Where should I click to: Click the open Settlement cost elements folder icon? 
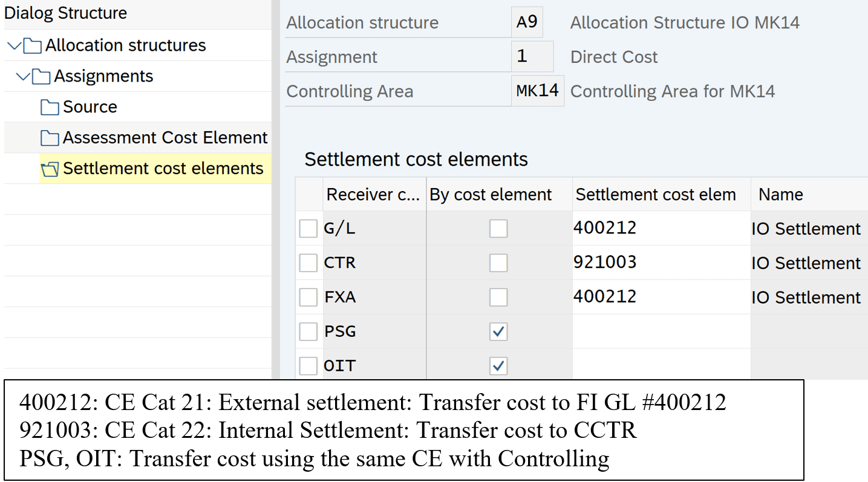50,169
